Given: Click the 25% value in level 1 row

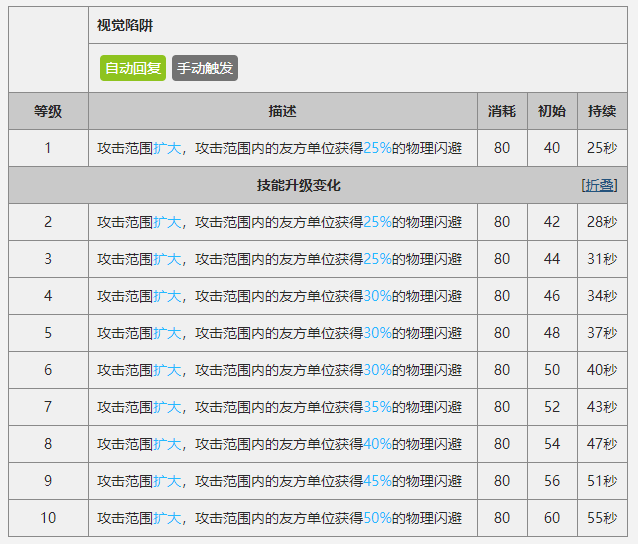Looking at the screenshot, I should point(377,148).
